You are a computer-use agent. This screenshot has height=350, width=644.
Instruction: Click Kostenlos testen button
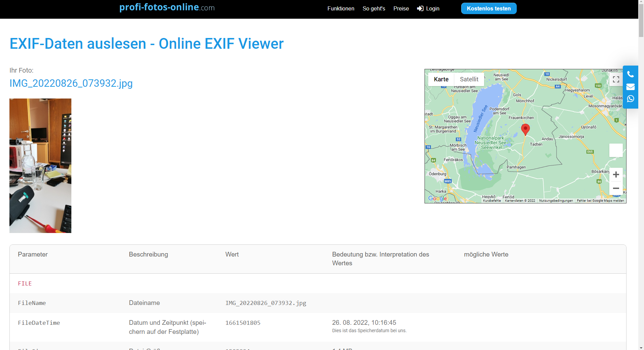coord(489,8)
